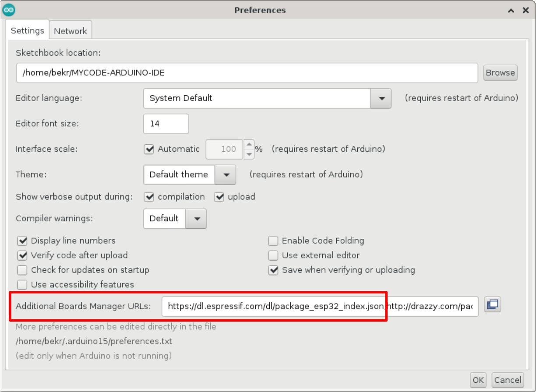Click the Editor font size field
The image size is (536, 392).
166,124
